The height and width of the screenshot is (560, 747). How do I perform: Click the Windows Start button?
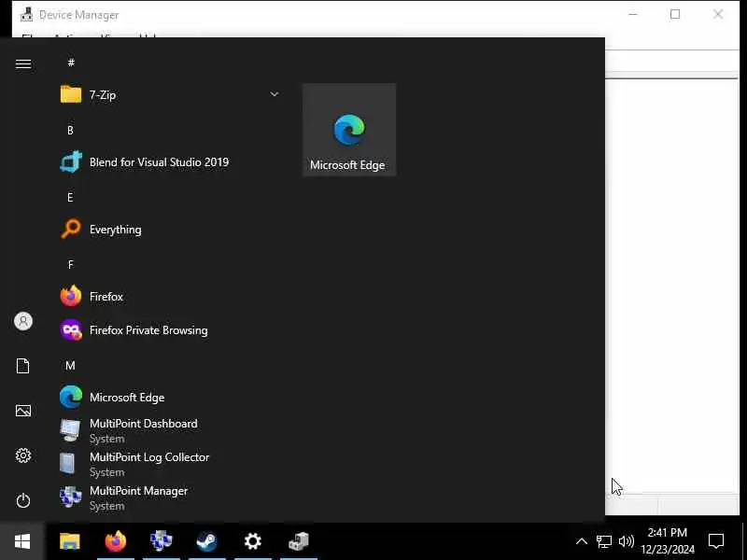point(22,541)
